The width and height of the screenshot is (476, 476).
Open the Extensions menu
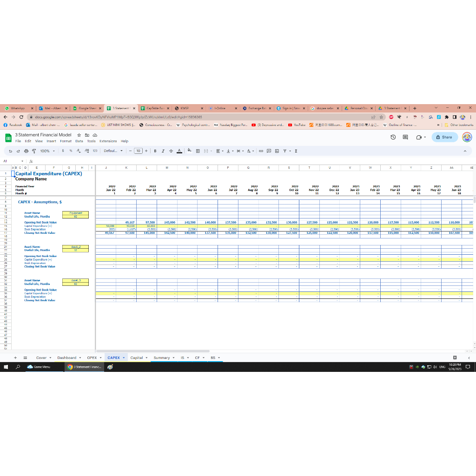pos(108,141)
